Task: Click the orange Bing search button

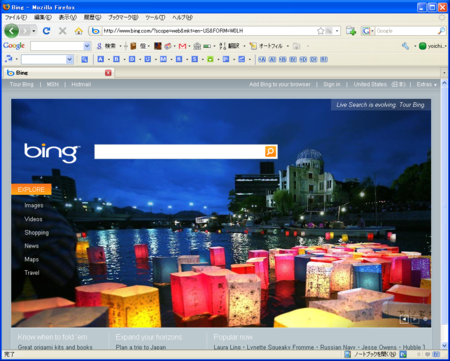Action: [270, 151]
